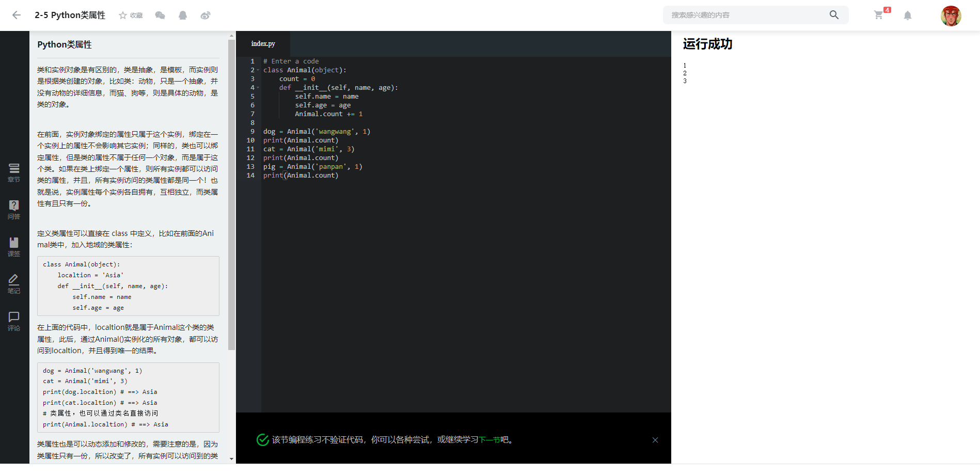Collapse the __init__ fold arrow on line 4
This screenshot has width=980, height=476.
[x=258, y=88]
